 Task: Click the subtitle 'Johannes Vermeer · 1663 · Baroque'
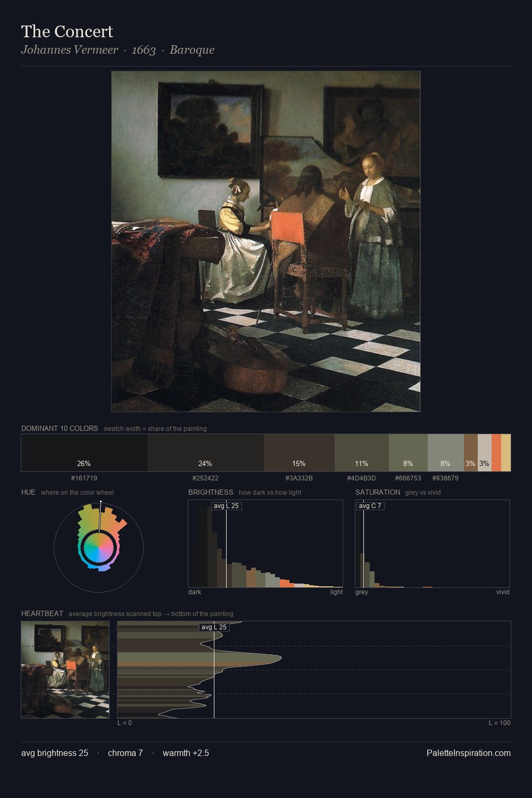(x=118, y=50)
